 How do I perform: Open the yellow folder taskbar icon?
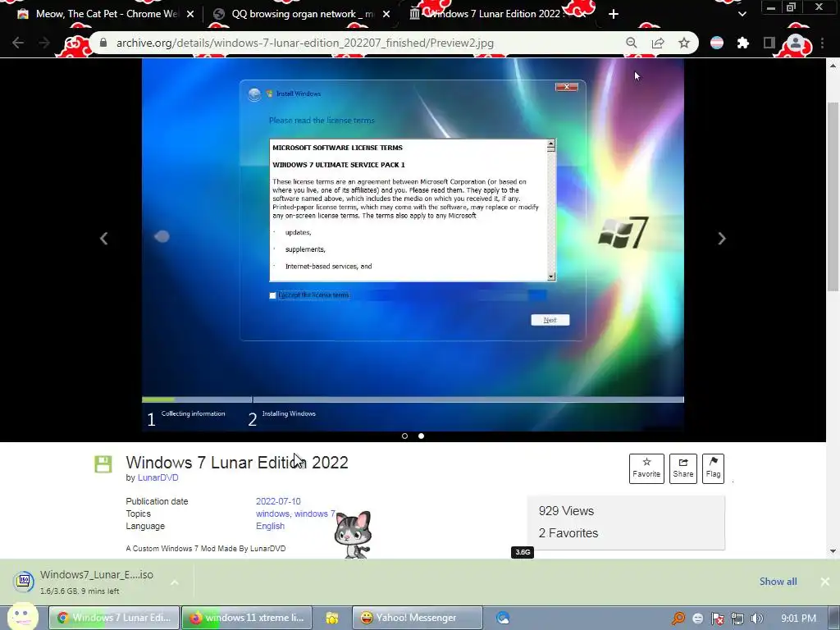[332, 619]
